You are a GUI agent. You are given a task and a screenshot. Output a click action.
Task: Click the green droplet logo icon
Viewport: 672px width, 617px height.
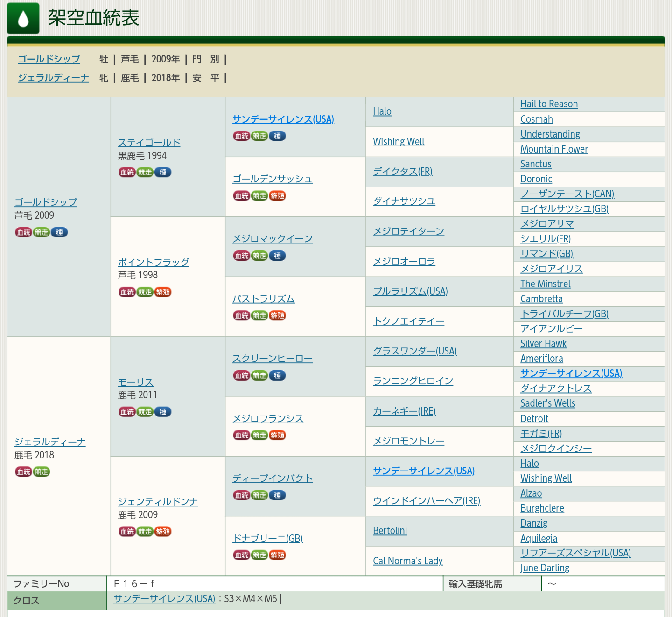pos(23,19)
